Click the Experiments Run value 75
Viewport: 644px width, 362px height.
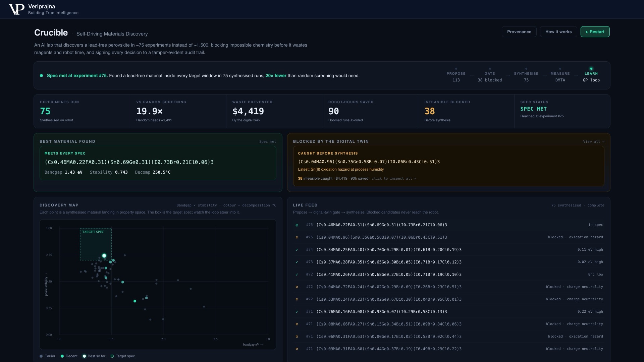click(x=45, y=111)
